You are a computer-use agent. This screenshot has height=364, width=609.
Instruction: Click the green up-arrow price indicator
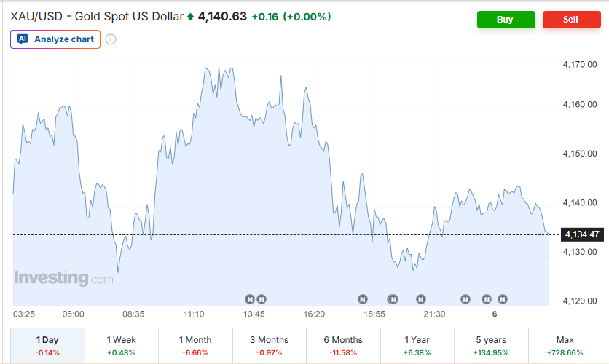(x=190, y=17)
